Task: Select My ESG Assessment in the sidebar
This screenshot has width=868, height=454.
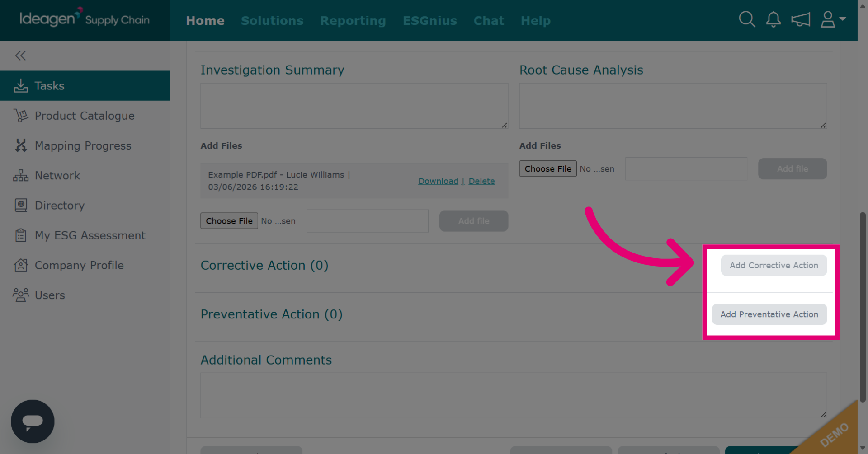Action: tap(85, 235)
